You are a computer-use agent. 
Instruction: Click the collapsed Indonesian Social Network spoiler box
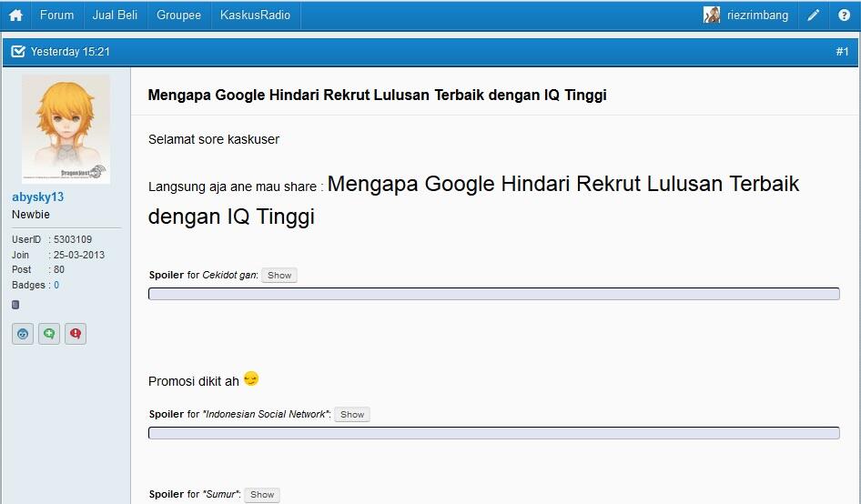[493, 433]
